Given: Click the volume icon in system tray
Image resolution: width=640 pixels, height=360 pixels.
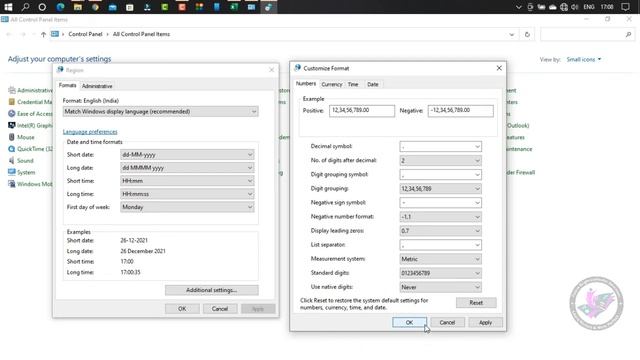Looking at the screenshot, I should point(575,7).
